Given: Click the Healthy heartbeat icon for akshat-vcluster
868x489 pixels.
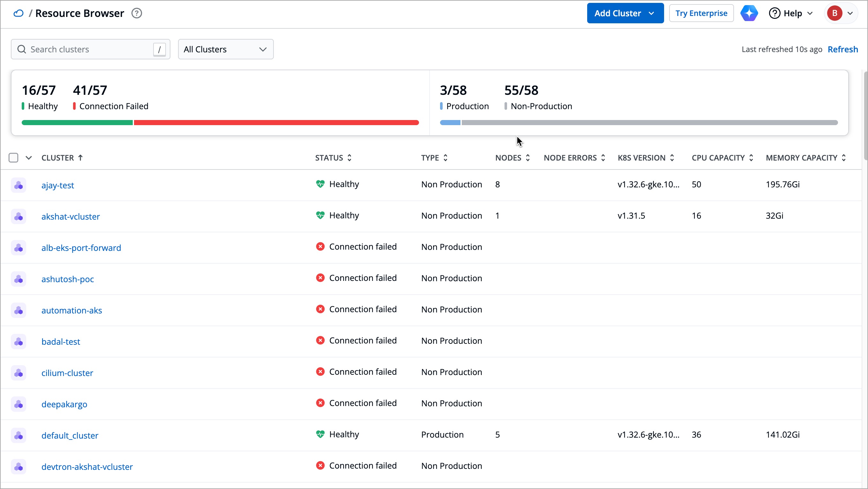Looking at the screenshot, I should click(320, 215).
